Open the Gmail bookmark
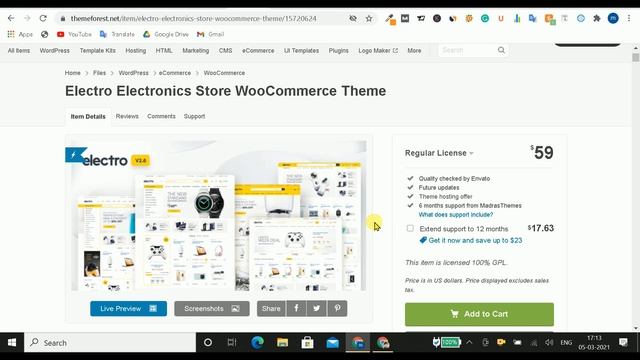640x360 pixels. click(x=210, y=34)
